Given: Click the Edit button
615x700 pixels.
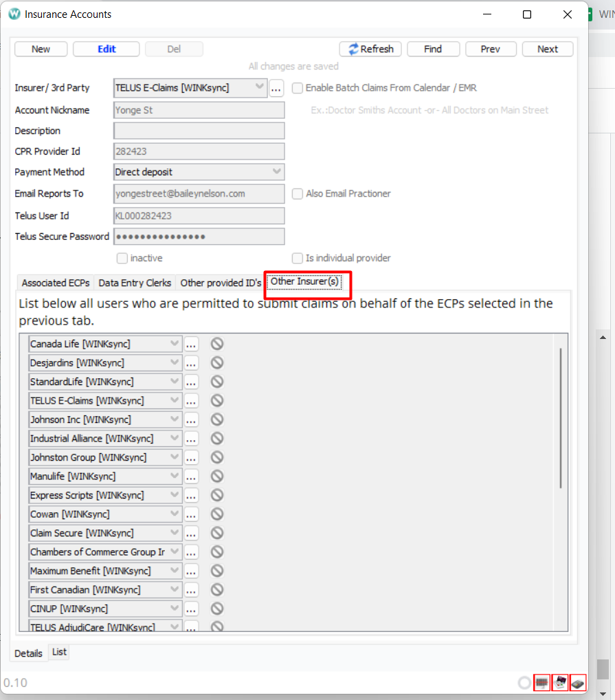Looking at the screenshot, I should click(107, 49).
